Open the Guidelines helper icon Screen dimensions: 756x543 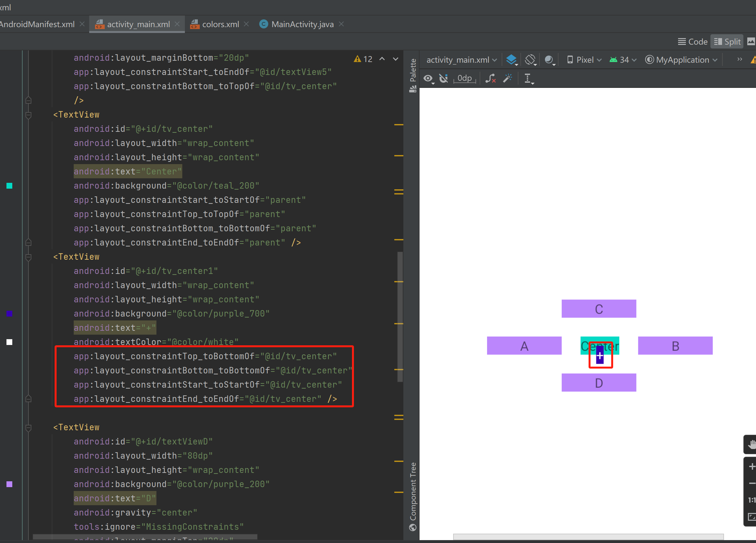coord(528,78)
